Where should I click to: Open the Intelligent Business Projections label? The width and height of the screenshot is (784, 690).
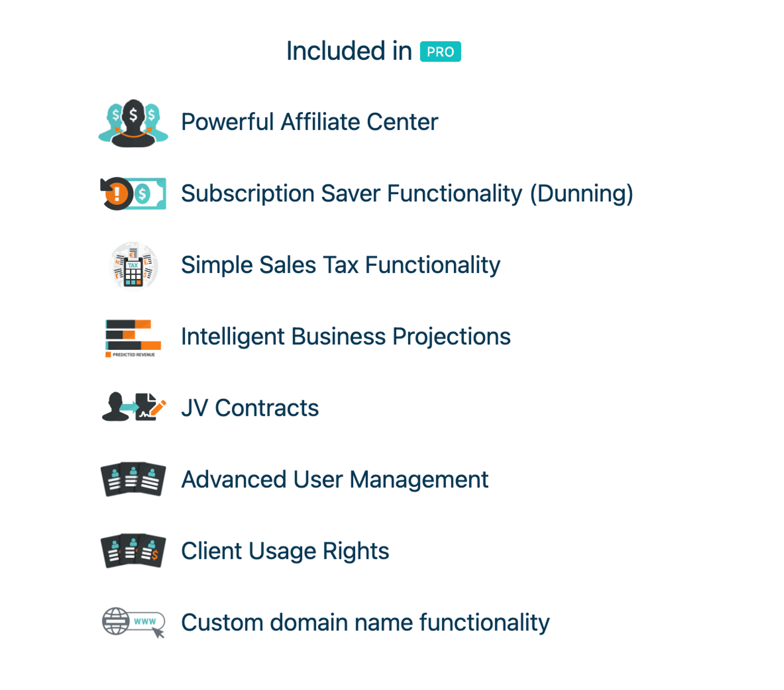point(345,336)
